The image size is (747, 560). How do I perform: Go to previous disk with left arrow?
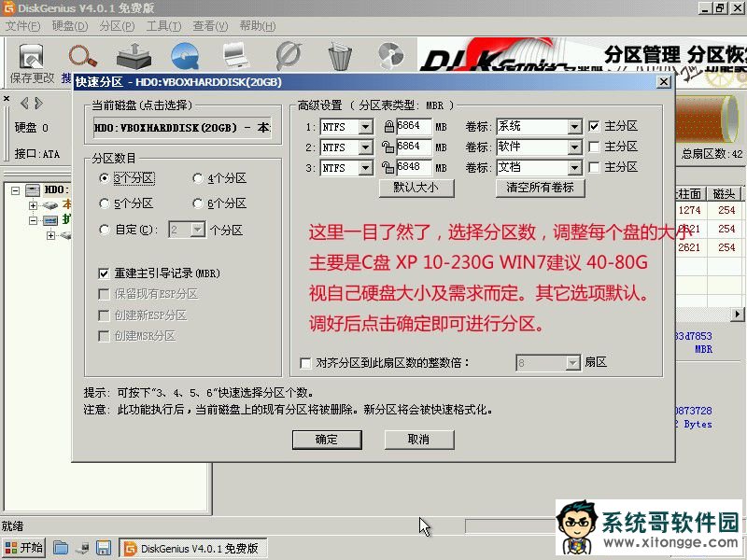pos(24,103)
